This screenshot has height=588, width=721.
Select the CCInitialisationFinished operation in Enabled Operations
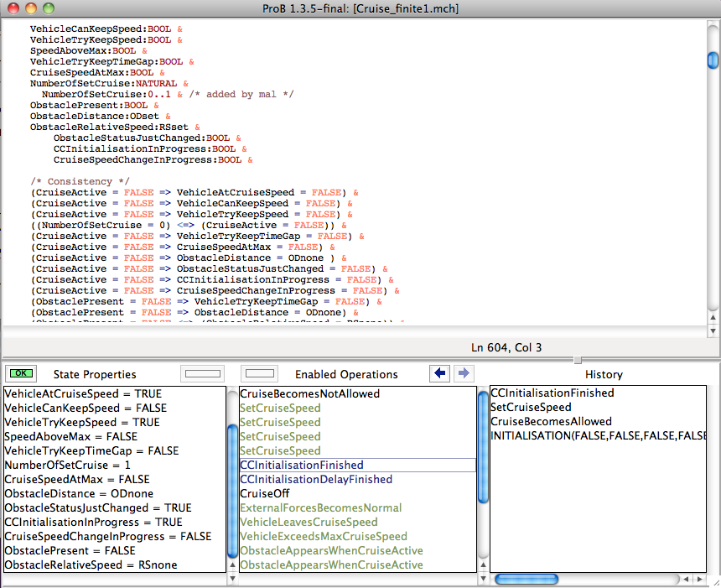pos(302,465)
